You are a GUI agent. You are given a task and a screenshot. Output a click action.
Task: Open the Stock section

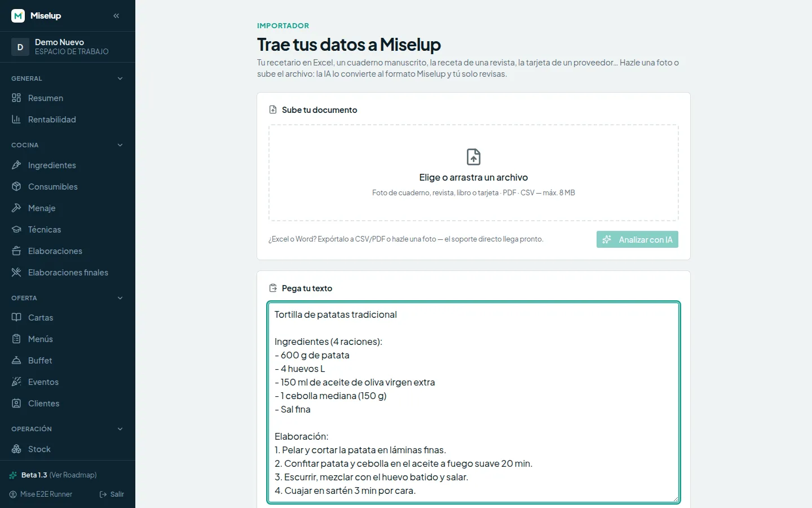point(68,449)
